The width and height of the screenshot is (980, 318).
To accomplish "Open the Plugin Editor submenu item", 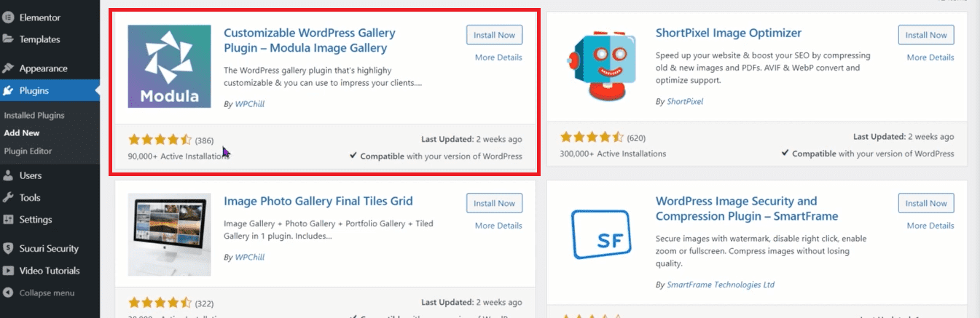I will pos(28,151).
